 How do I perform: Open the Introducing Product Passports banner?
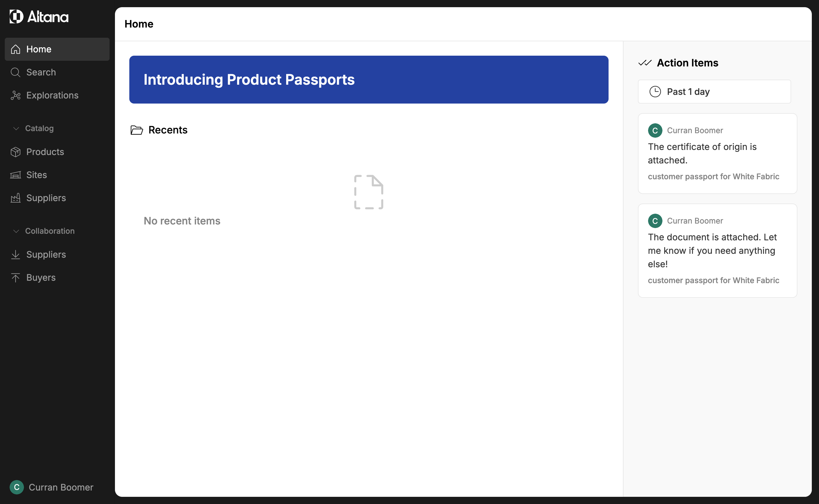[369, 80]
